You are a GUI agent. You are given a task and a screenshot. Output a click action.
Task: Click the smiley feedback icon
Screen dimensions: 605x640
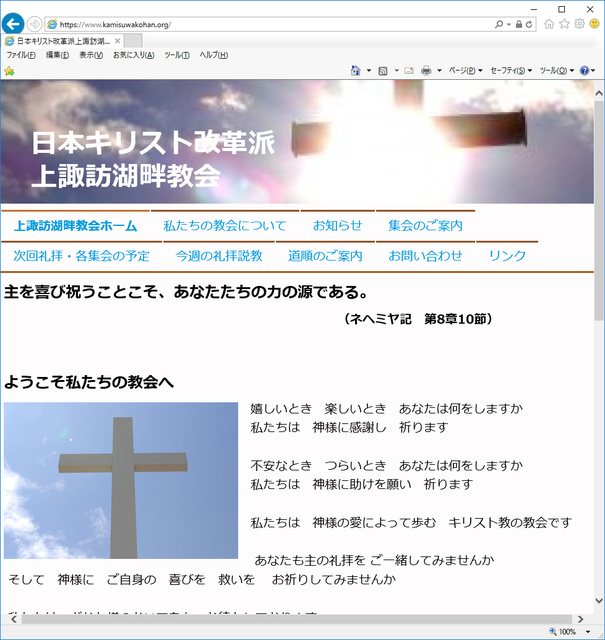[x=594, y=24]
